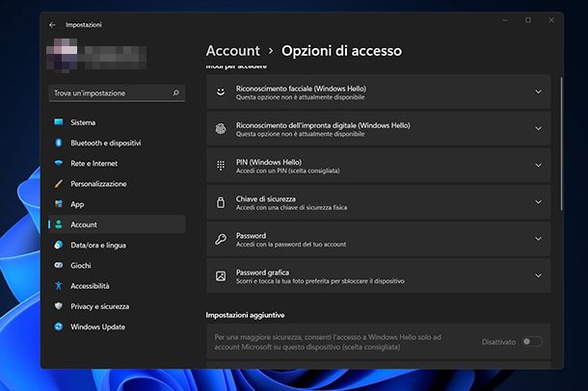The height and width of the screenshot is (391, 588).
Task: Expand Chiave di sicurezza chevron
Action: (538, 202)
